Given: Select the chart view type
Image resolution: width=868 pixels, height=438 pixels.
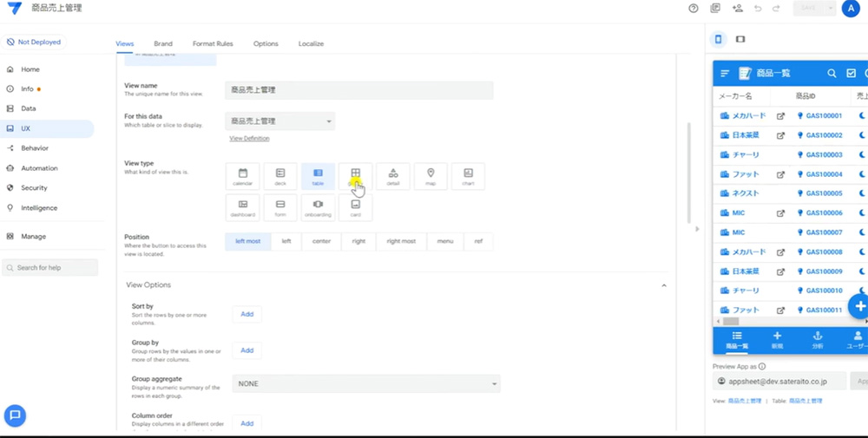Looking at the screenshot, I should tap(469, 176).
